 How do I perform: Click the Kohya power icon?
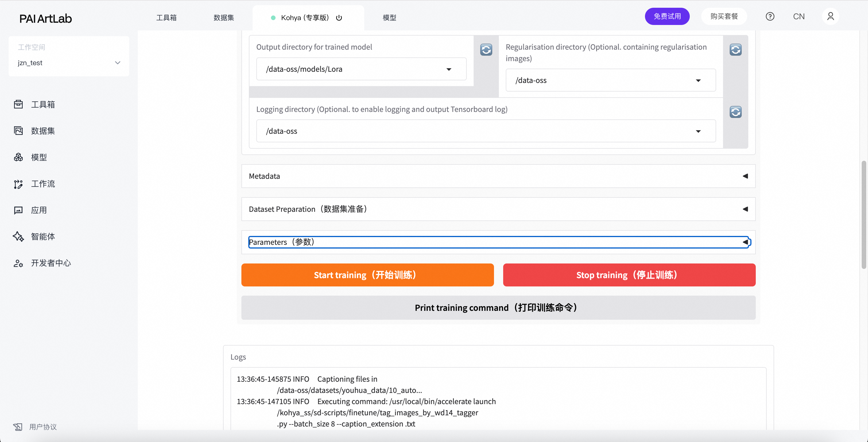[339, 18]
